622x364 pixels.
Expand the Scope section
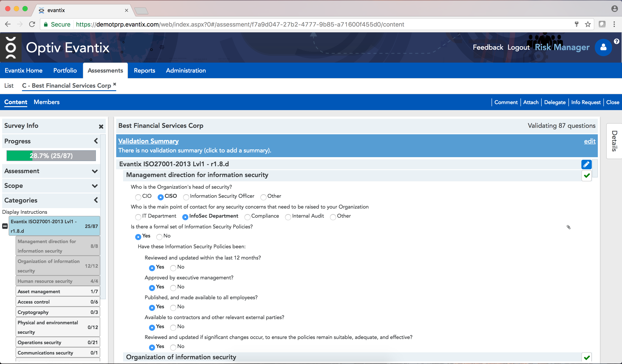[x=95, y=186]
